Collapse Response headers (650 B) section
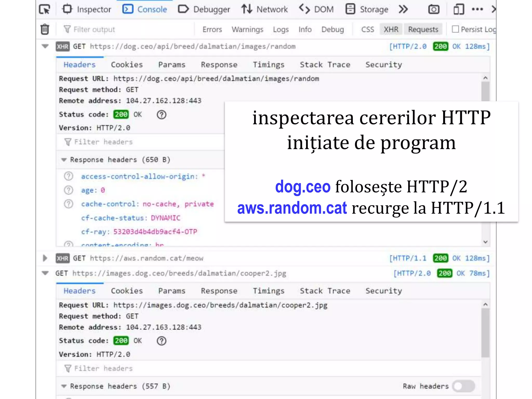This screenshot has height=399, width=532. tap(64, 160)
